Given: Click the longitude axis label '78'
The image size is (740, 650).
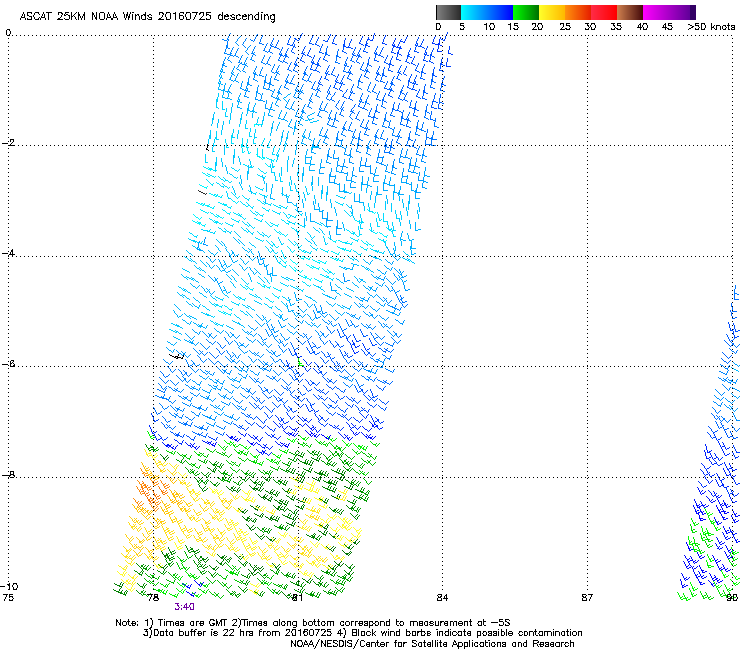Looking at the screenshot, I should click(x=153, y=598).
